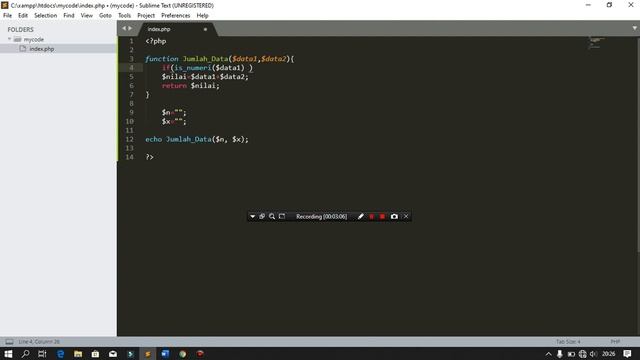The width and height of the screenshot is (640, 360).
Task: Open the PHP syntax selector
Action: (615, 342)
